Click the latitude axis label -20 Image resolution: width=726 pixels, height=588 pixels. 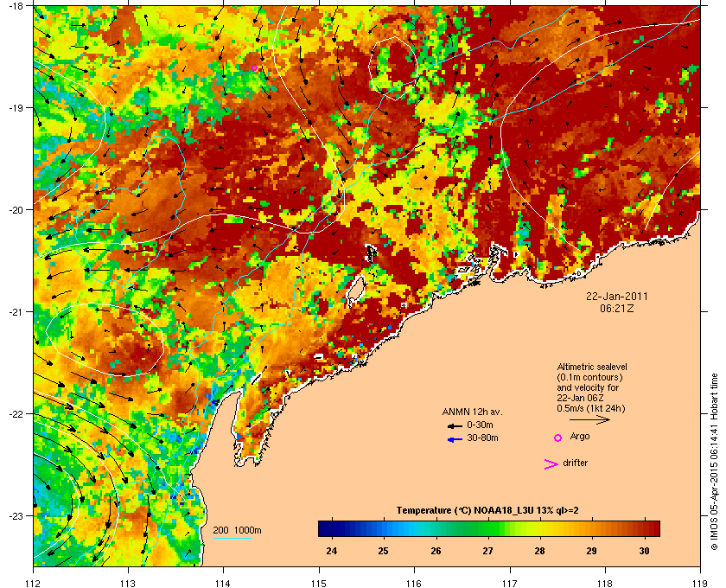pos(16,210)
